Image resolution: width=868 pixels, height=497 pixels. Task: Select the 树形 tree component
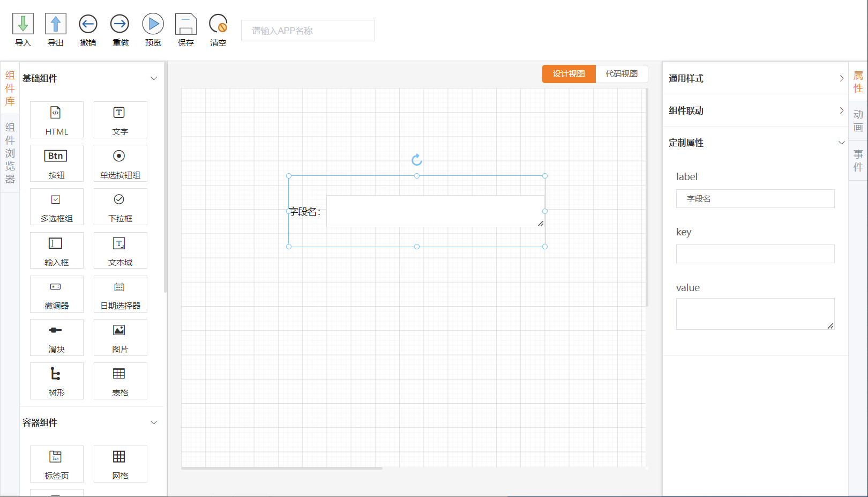click(x=57, y=381)
